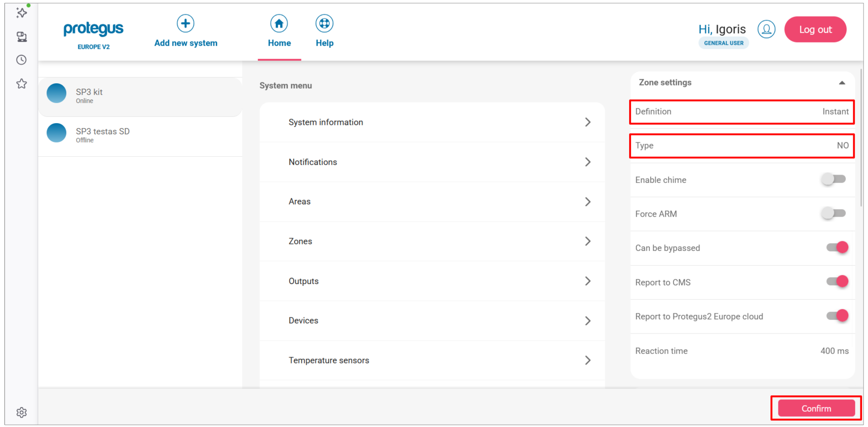Open settings gear icon at bottom left
868x427 pixels.
21,412
